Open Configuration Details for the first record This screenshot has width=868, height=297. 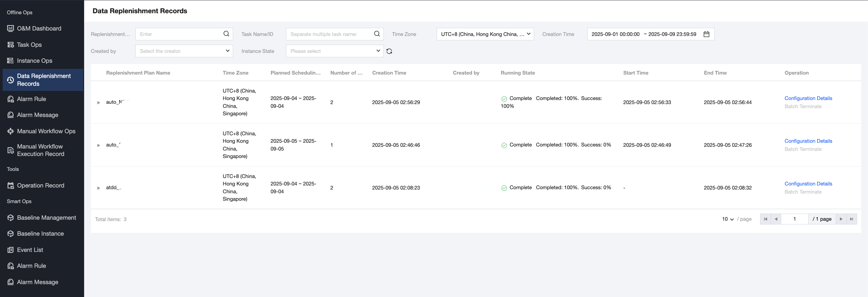pos(808,98)
